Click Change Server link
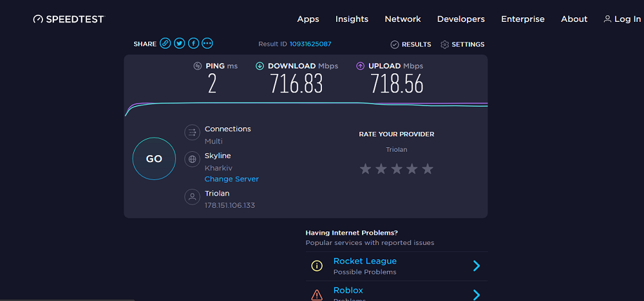 232,179
